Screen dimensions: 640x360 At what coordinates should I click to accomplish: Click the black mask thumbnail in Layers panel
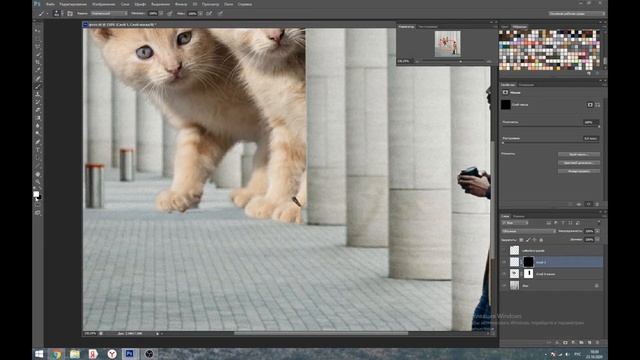click(529, 262)
